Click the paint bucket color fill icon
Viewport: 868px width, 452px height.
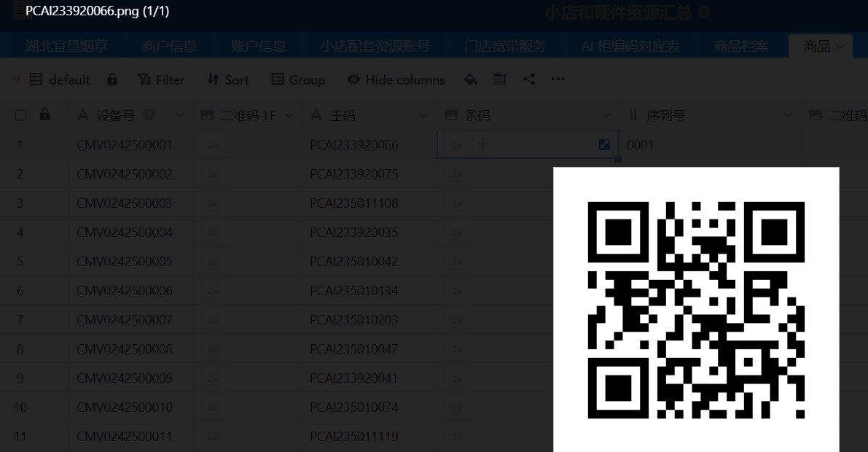[471, 79]
